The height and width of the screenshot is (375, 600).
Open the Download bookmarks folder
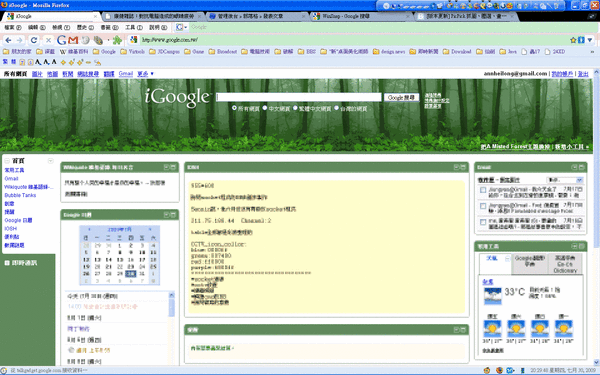click(x=457, y=52)
